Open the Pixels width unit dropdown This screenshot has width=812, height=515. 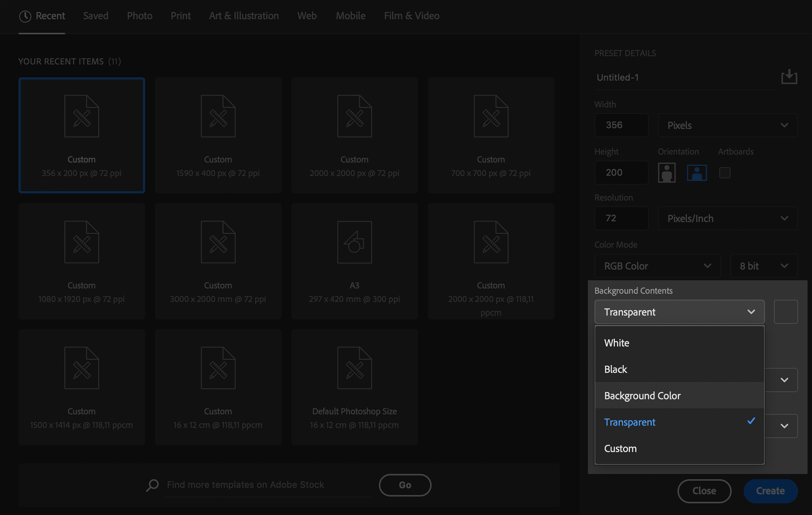728,125
